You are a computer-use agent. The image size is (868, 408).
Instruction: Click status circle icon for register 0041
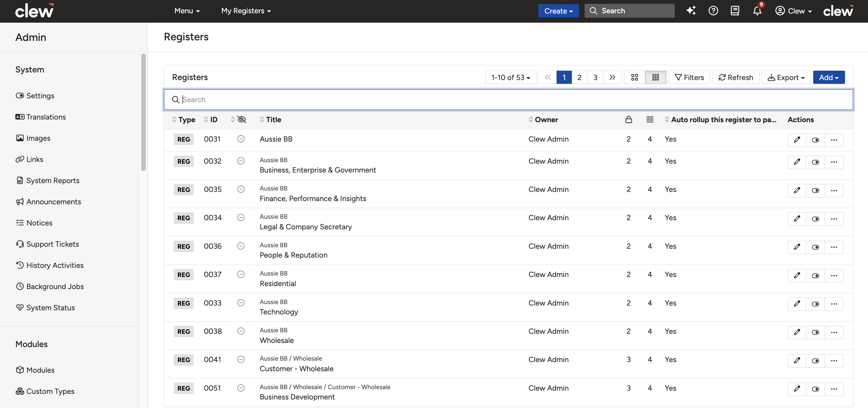(241, 359)
